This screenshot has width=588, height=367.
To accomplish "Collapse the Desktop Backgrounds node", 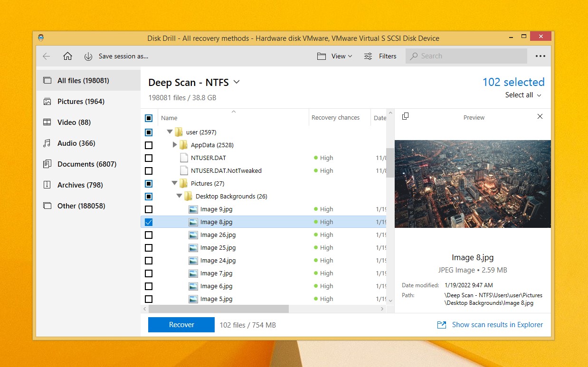I will click(x=180, y=196).
